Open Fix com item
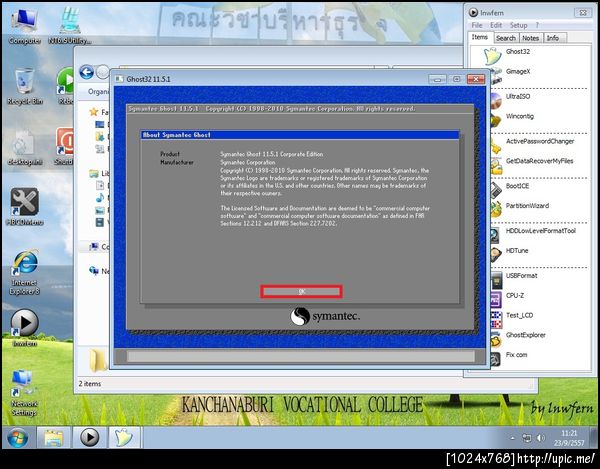The image size is (600, 469). [516, 355]
